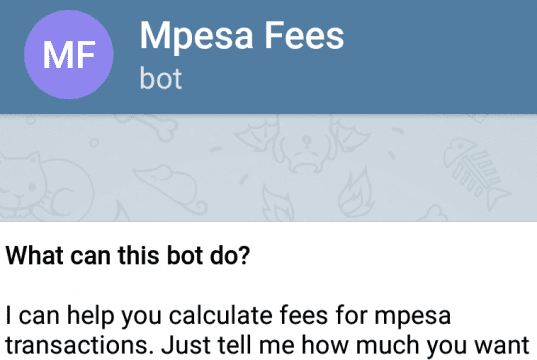Click the cat doodle in chat background

click(x=45, y=187)
